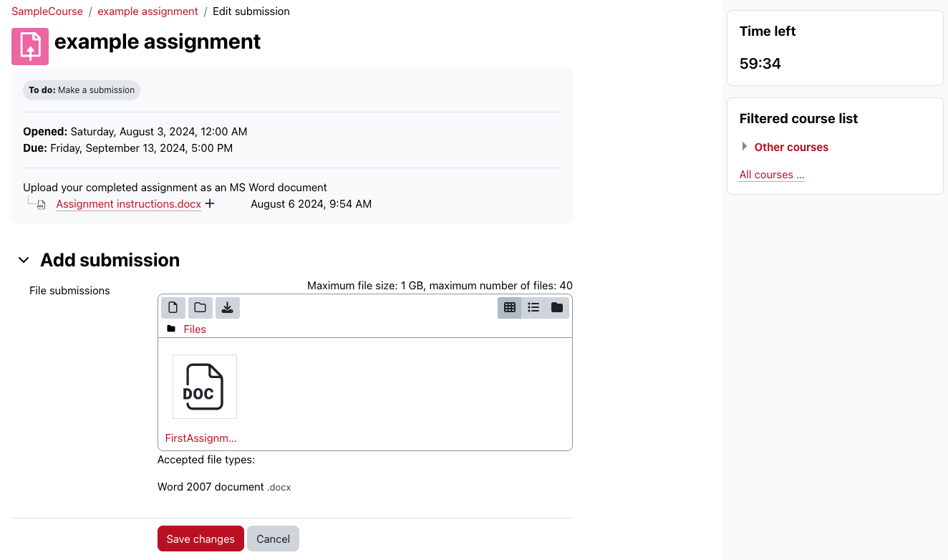Switch file manager to list view
The image size is (948, 560).
tap(533, 307)
